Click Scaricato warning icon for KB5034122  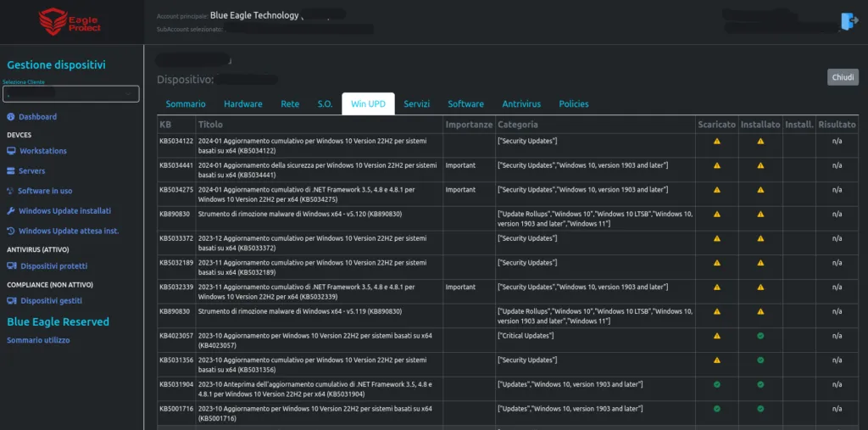click(717, 142)
